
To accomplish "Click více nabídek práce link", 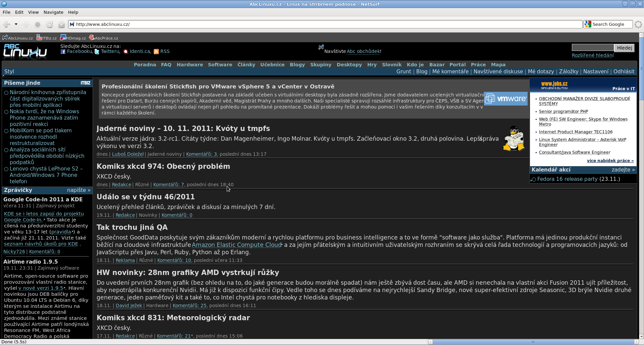I will pos(610,161).
